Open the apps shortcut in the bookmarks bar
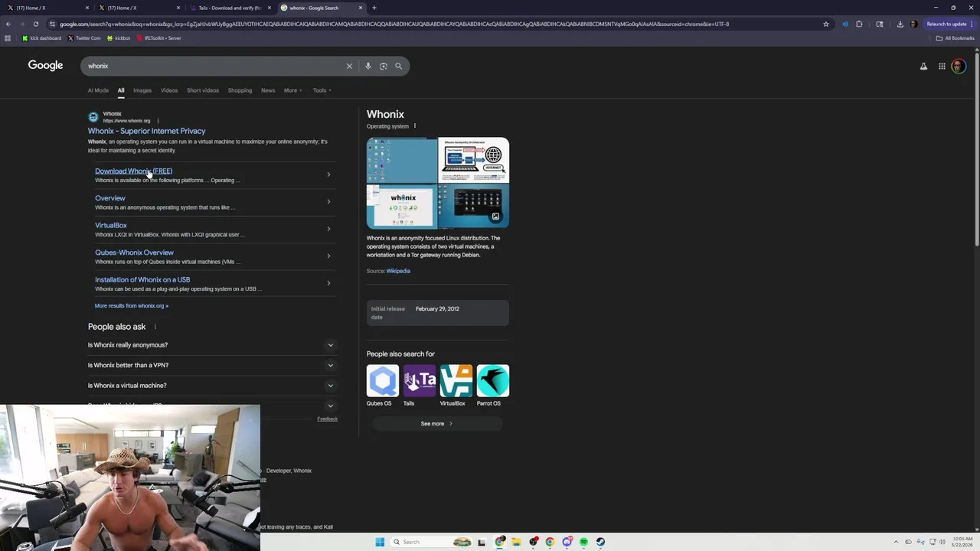 pos(8,38)
